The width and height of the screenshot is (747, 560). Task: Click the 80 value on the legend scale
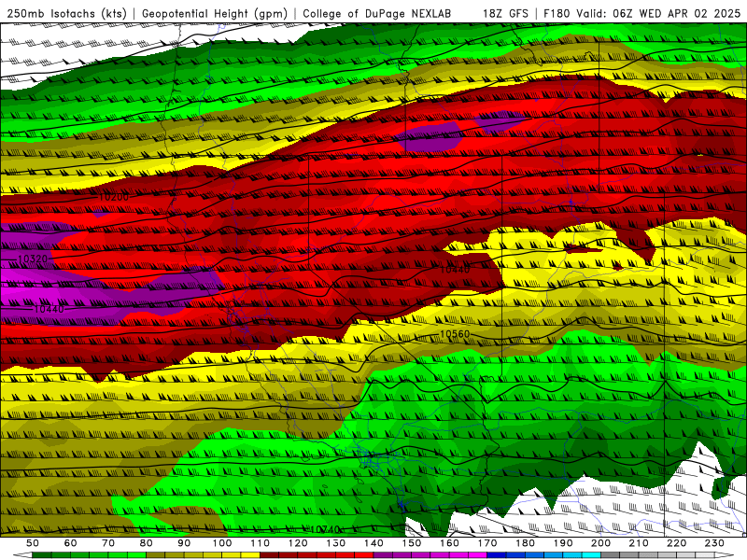[146, 543]
